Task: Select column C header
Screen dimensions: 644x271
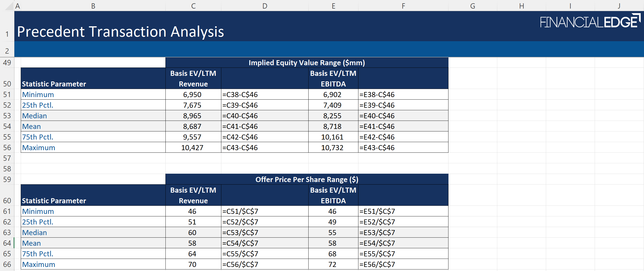Action: coord(193,6)
